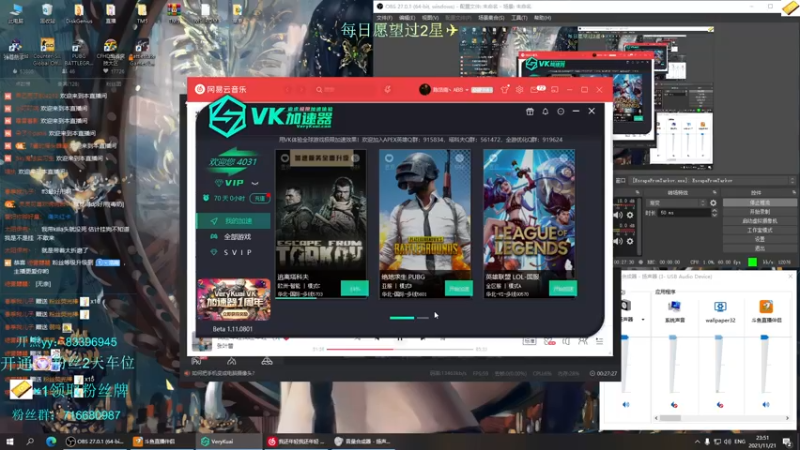The height and width of the screenshot is (450, 800).
Task: Open the playlist queue icon in NetEase player
Action: tap(599, 341)
